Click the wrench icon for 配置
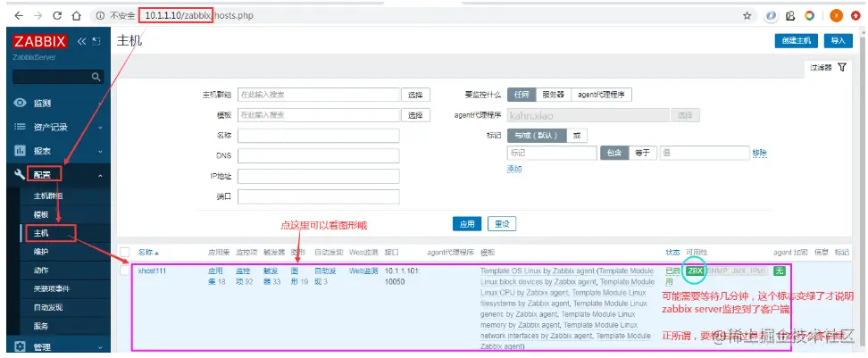 20,175
